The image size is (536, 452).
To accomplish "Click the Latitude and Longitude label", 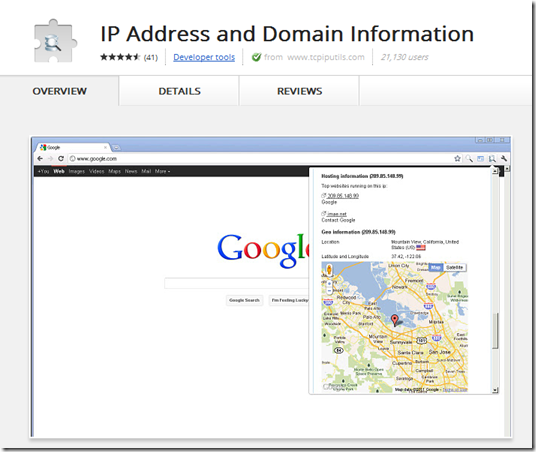I will (345, 256).
